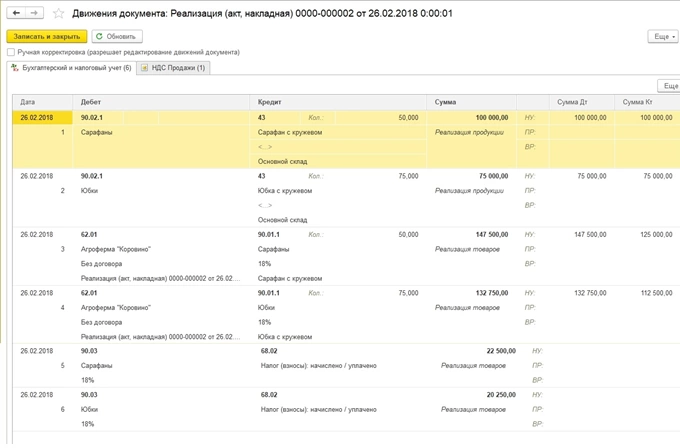Screen dimensions: 680x448
Task: Sort by the Дебет column header
Action: tap(90, 102)
